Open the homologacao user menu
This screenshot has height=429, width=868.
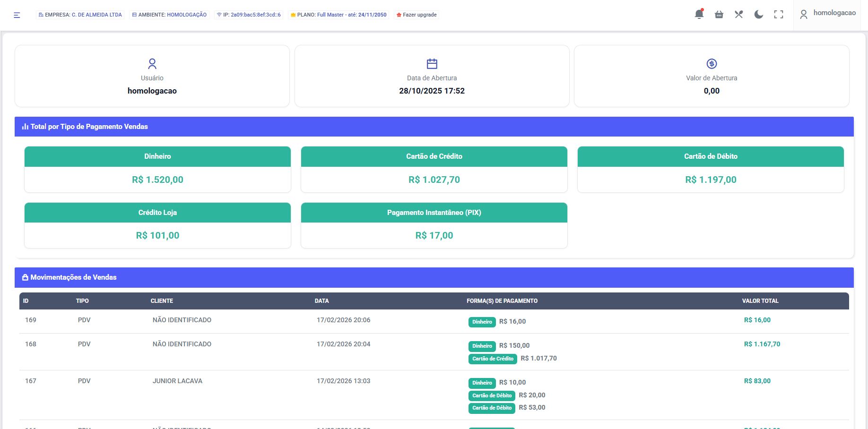click(828, 14)
